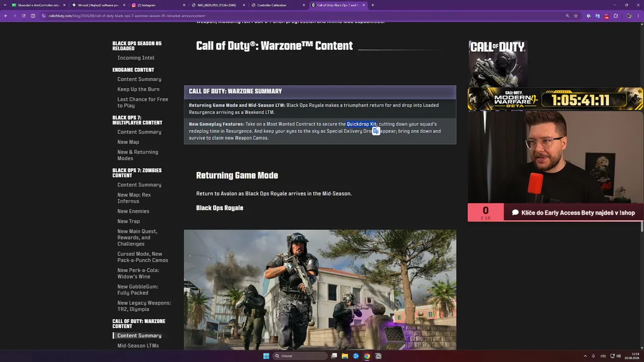Viewport: 644px width, 362px height.
Task: Open New GobbleGum: Fully Packed
Action: pos(138,290)
